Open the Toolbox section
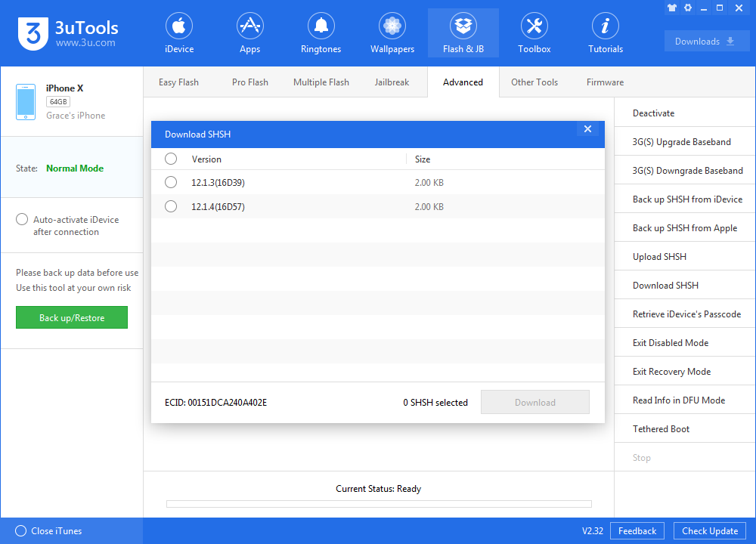756x544 pixels. pyautogui.click(x=534, y=32)
